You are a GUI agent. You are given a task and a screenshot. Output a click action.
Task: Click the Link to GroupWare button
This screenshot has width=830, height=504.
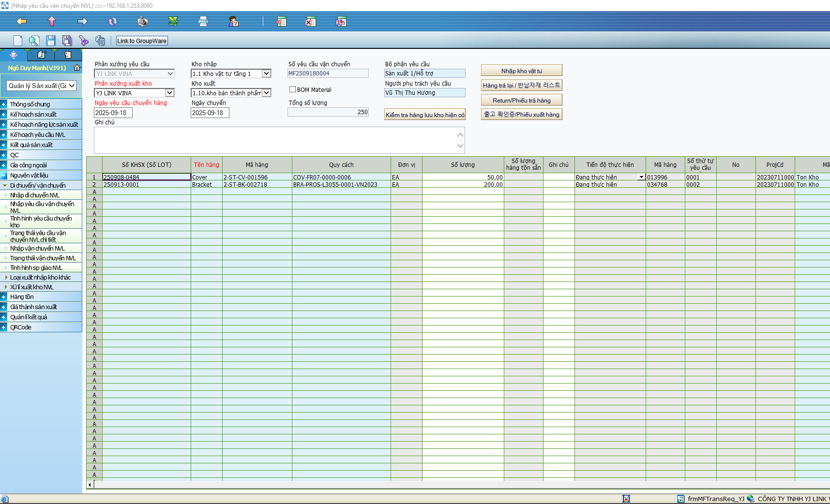(x=142, y=41)
